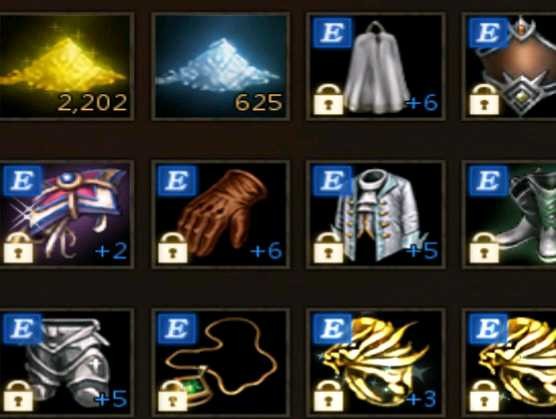
Task: Toggle the lock on the golden mask +3
Action: tap(328, 396)
